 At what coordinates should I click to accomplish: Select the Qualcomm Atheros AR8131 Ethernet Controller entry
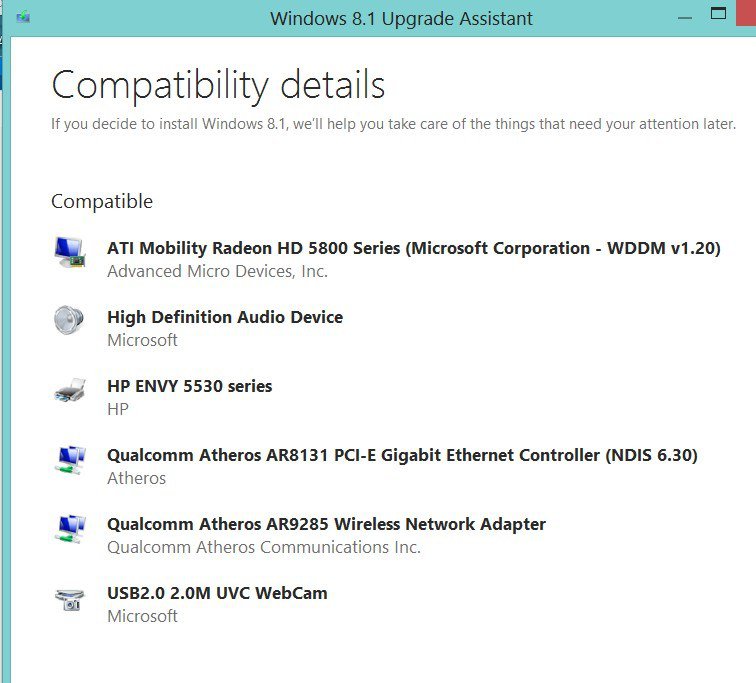tap(402, 455)
